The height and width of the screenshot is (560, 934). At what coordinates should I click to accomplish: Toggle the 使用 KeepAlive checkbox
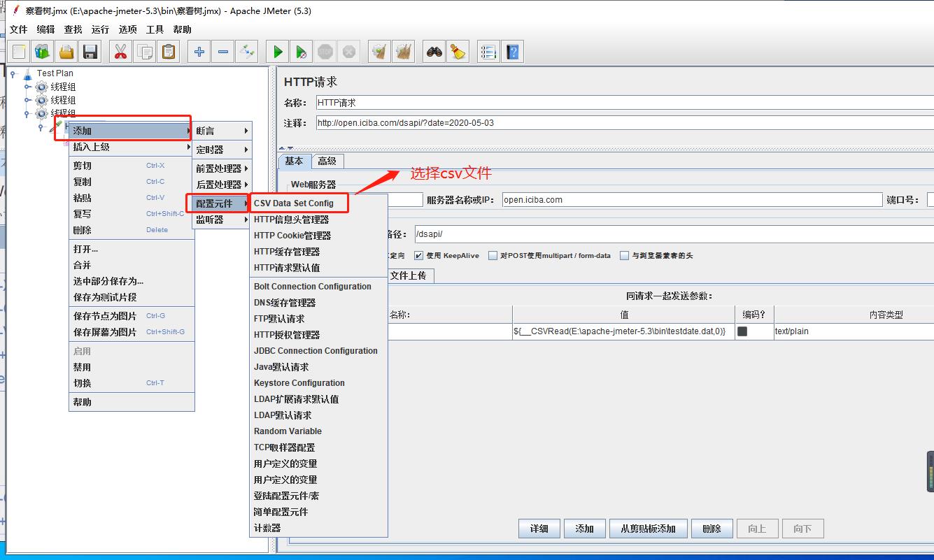pyautogui.click(x=418, y=256)
